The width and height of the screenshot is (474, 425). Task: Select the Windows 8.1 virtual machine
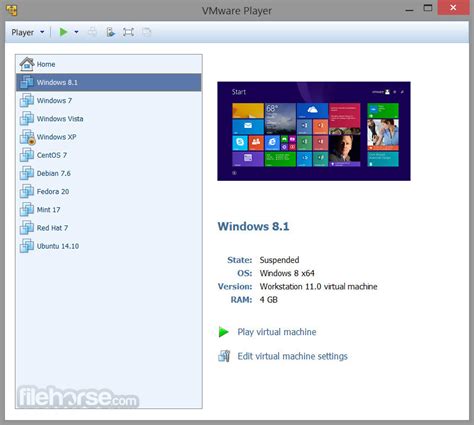[x=109, y=82]
